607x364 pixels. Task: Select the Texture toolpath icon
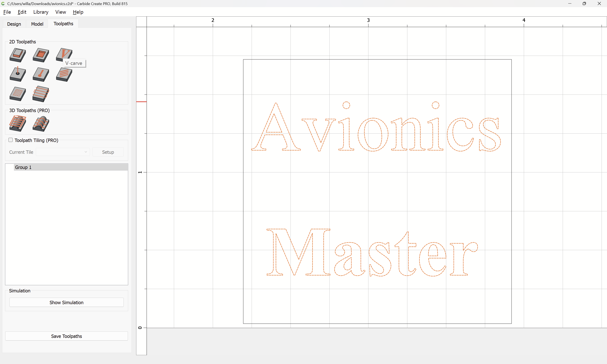point(18,94)
